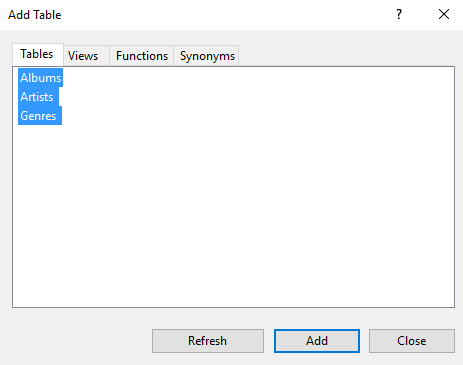The image size is (463, 365).
Task: Close the Add Table dialog with X
Action: (444, 14)
